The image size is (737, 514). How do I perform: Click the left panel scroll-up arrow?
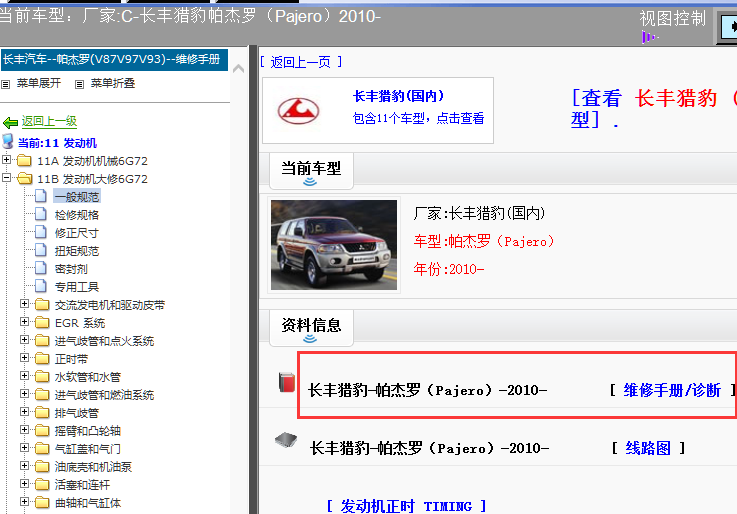(x=239, y=69)
